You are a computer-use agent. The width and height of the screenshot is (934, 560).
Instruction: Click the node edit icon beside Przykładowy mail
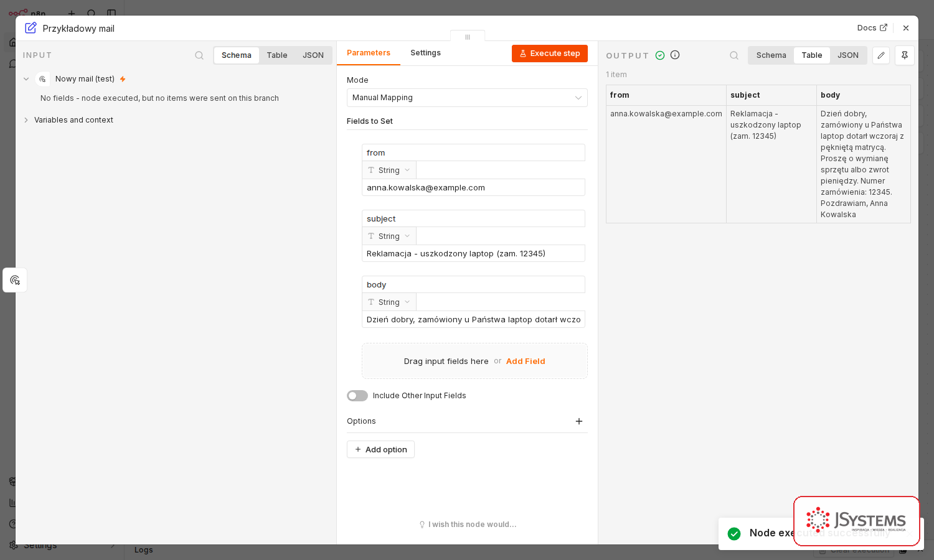point(31,28)
